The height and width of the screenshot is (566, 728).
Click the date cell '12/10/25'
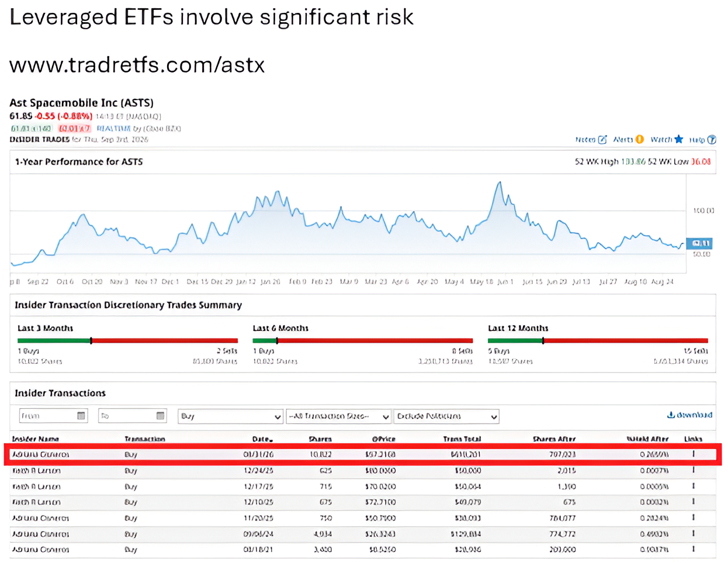tap(258, 502)
